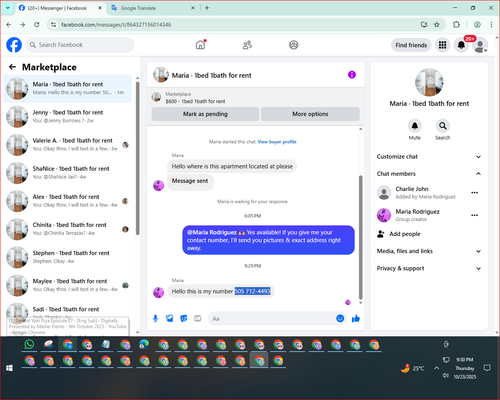
Task: Open the Windows Start menu
Action: pos(9,368)
